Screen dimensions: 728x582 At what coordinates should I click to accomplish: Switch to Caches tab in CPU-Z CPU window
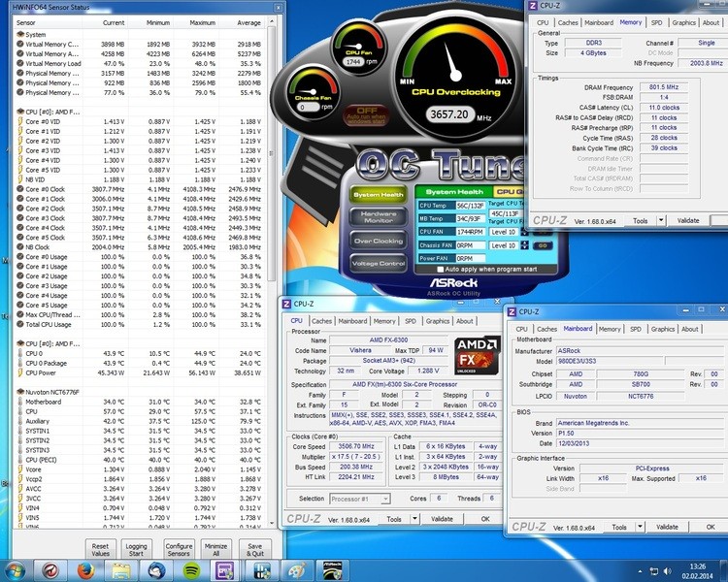pyautogui.click(x=321, y=321)
